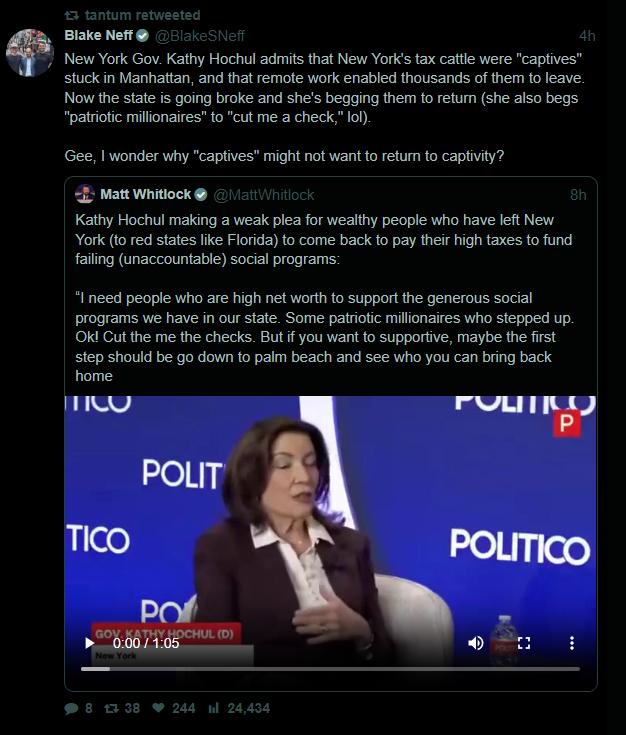This screenshot has width=626, height=735.
Task: Open quoted tweet via 8h timestamp
Action: point(578,195)
